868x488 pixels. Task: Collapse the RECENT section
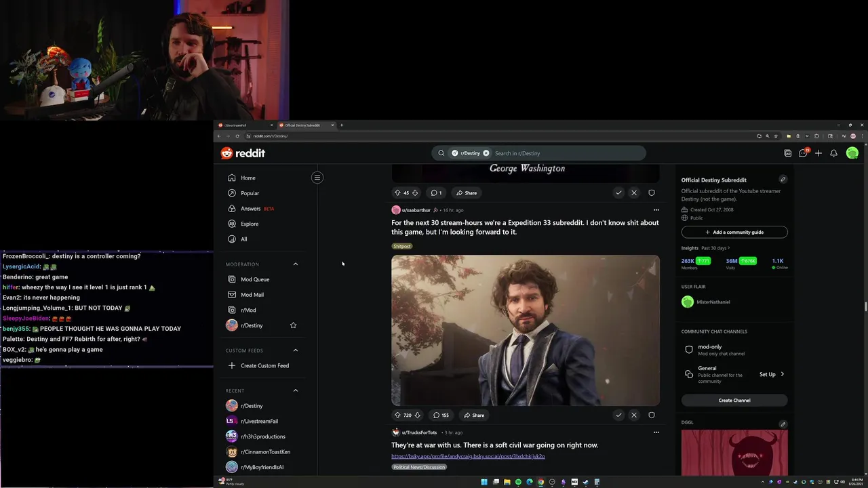[x=296, y=390]
